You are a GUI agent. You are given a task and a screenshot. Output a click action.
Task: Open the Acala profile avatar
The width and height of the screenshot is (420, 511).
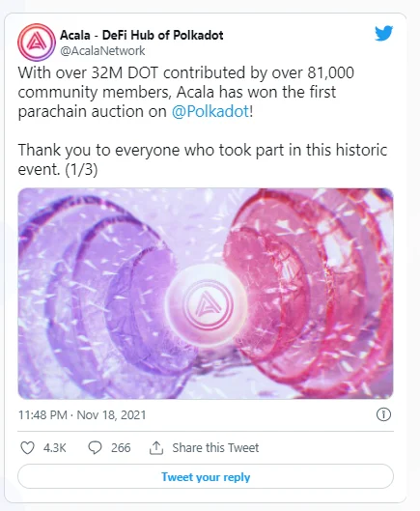coord(36,43)
